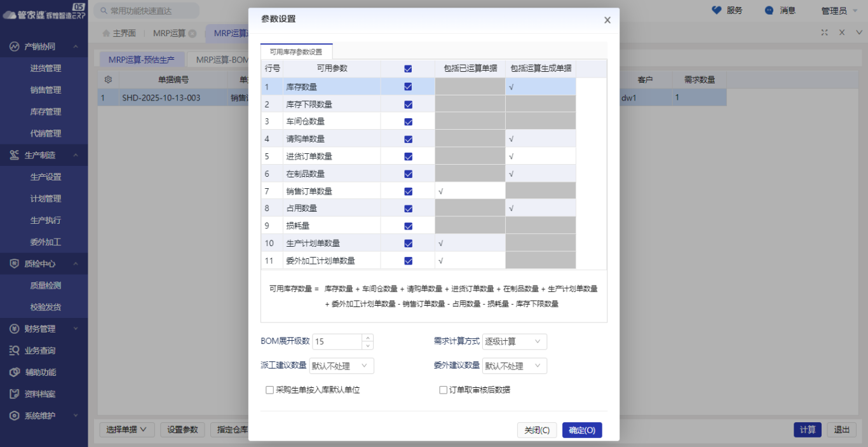
Task: Click the up arrow of BOM展开级数 stepper
Action: (368, 338)
